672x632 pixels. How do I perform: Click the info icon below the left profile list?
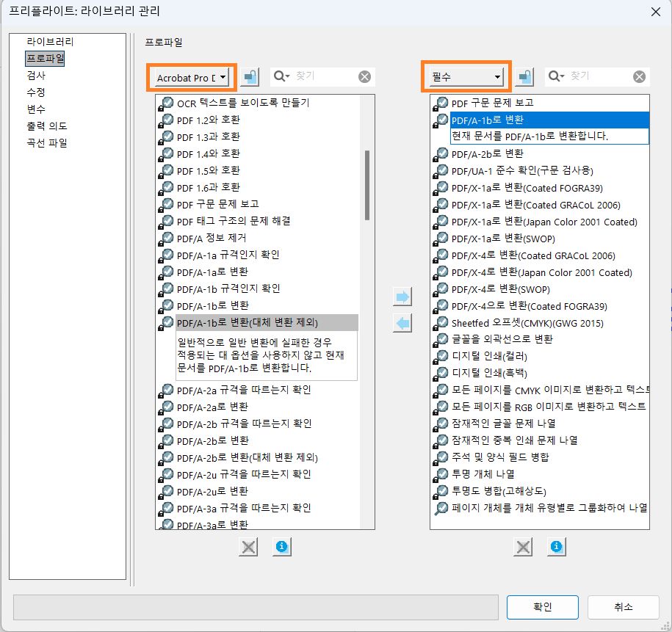(x=281, y=547)
